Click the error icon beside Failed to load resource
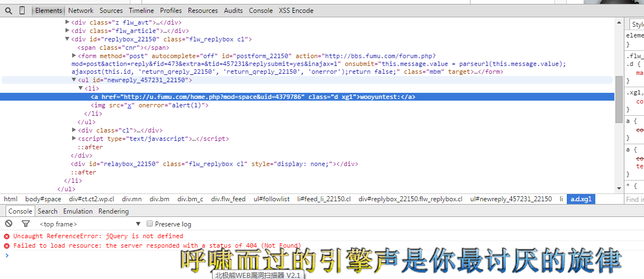 coord(7,246)
